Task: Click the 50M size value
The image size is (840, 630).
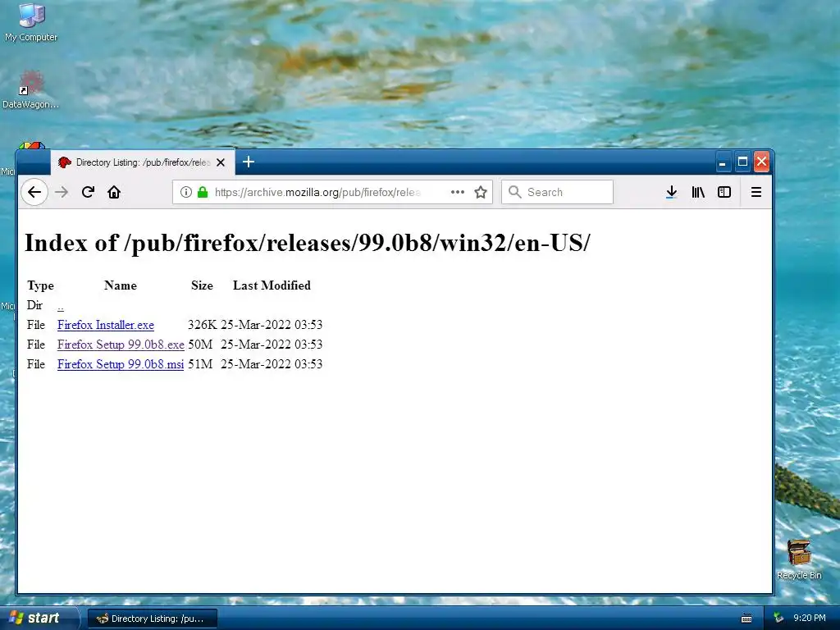Action: coord(200,345)
